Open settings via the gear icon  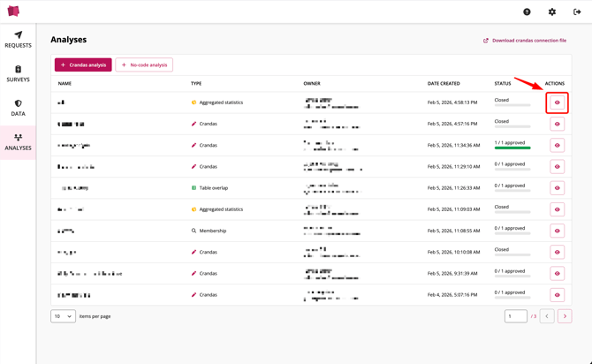click(x=552, y=11)
